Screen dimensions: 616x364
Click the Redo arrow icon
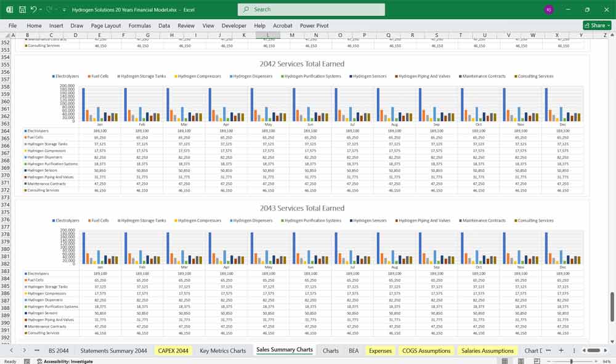(x=49, y=10)
